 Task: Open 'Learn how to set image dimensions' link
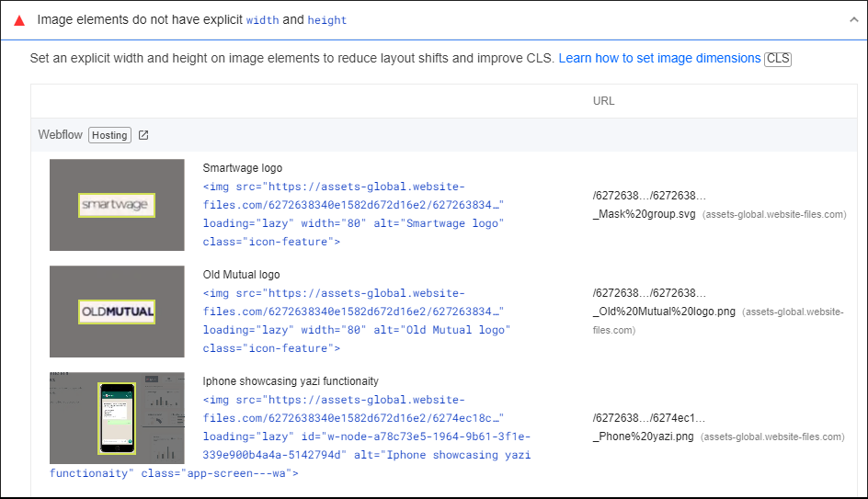(659, 58)
